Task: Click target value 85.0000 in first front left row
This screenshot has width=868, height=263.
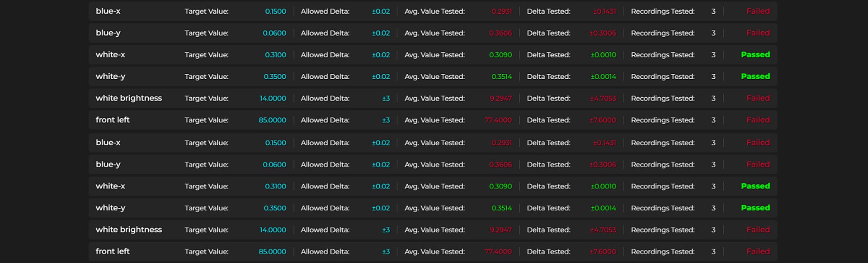Action: click(272, 120)
